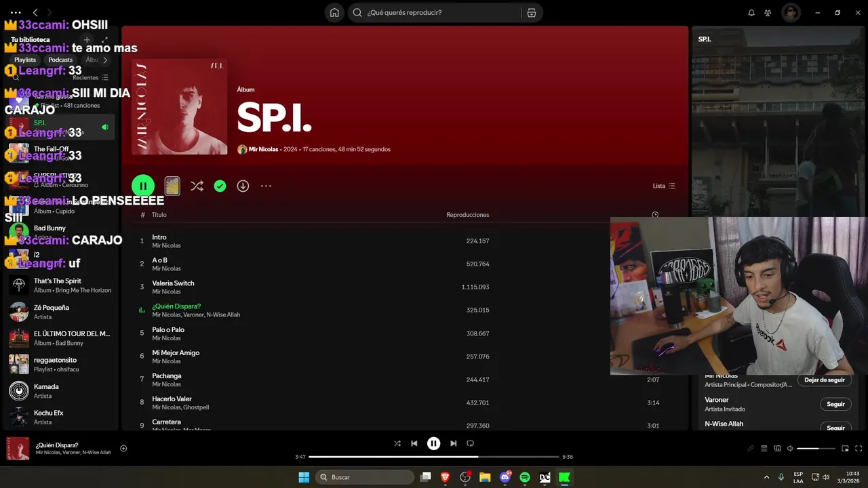868x488 pixels.
Task: Open That's The Spirit album in the library
Action: click(x=59, y=285)
